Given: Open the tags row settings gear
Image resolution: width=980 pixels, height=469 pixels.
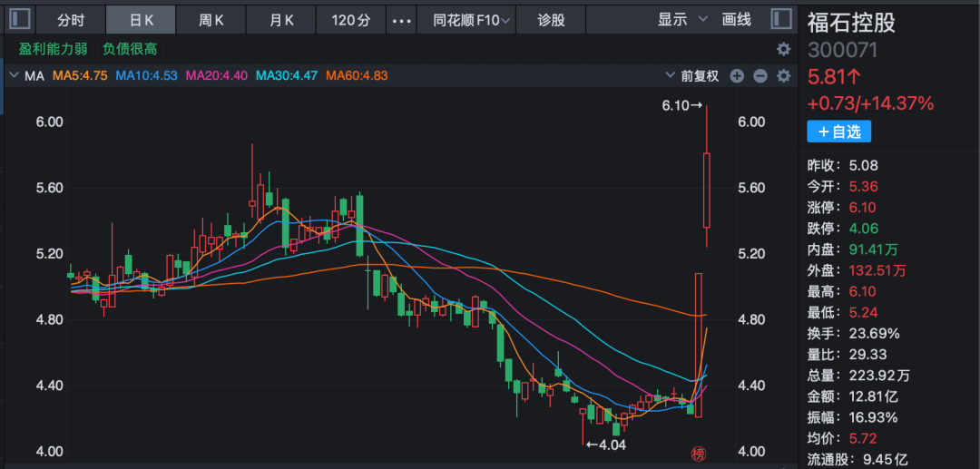Looking at the screenshot, I should pos(783,49).
